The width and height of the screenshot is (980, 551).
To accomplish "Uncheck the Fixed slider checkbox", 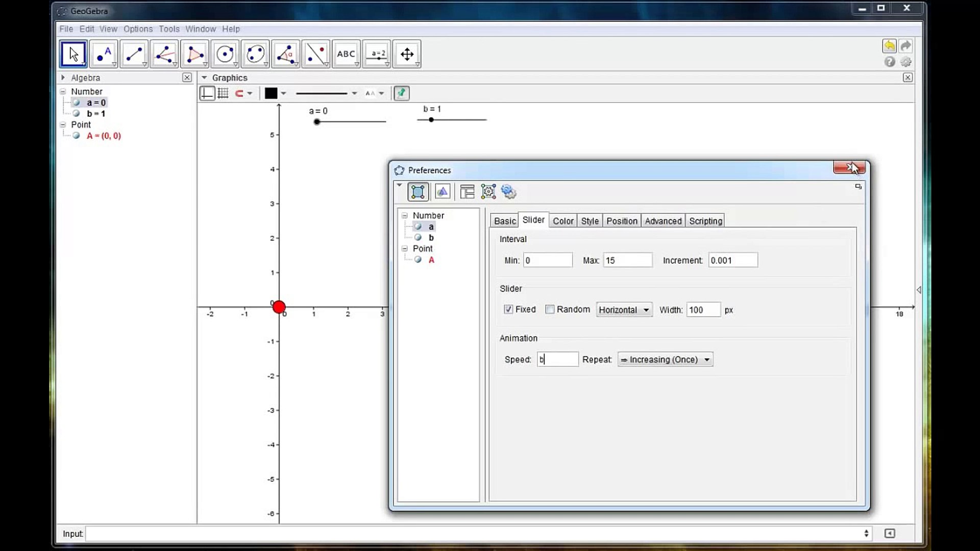I will point(508,309).
